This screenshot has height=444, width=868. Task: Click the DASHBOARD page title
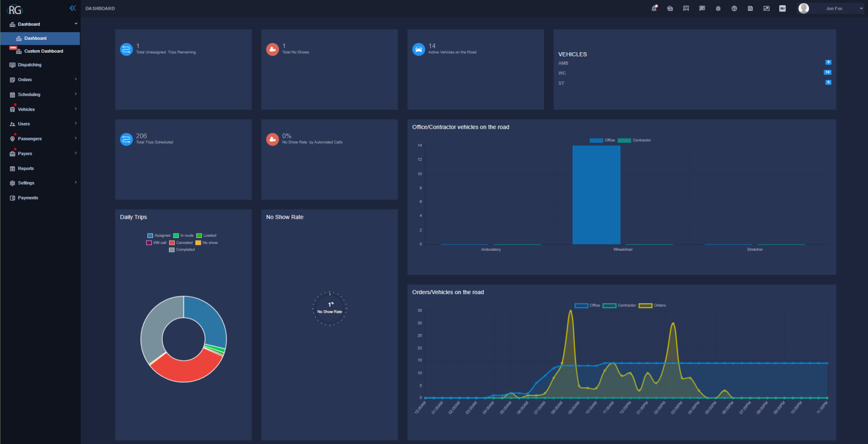[x=100, y=9]
